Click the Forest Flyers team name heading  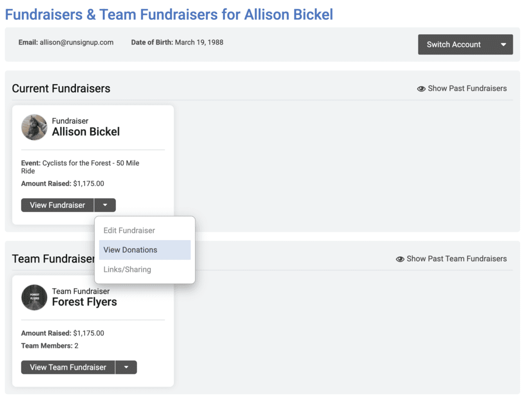click(x=85, y=302)
